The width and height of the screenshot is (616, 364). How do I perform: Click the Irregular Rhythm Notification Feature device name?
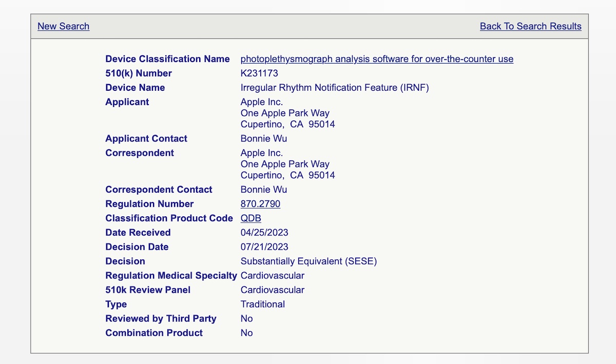click(334, 88)
